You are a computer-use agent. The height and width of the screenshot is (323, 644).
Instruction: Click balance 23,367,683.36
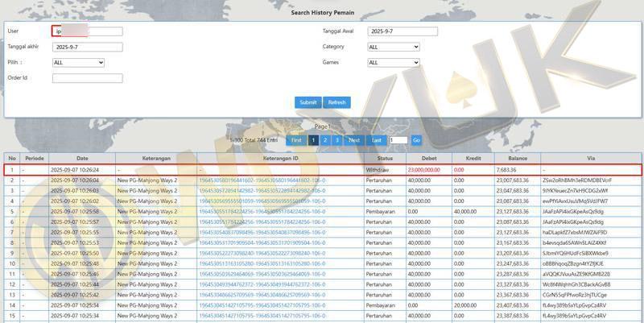coord(513,295)
